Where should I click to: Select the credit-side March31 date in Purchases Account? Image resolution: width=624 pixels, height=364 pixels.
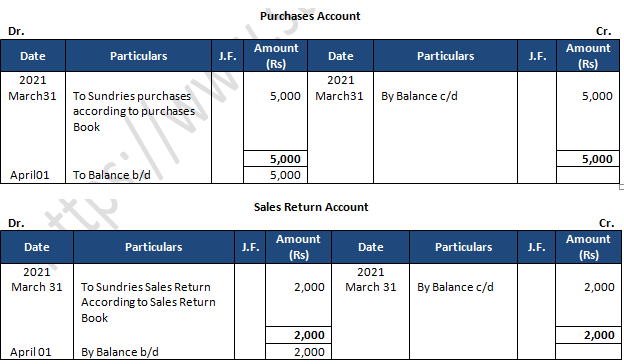pos(339,96)
